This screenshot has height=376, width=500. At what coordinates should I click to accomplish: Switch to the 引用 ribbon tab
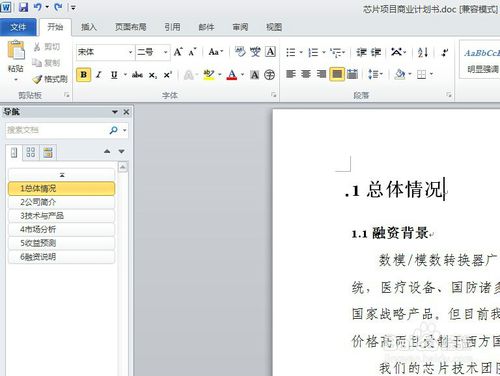click(172, 27)
